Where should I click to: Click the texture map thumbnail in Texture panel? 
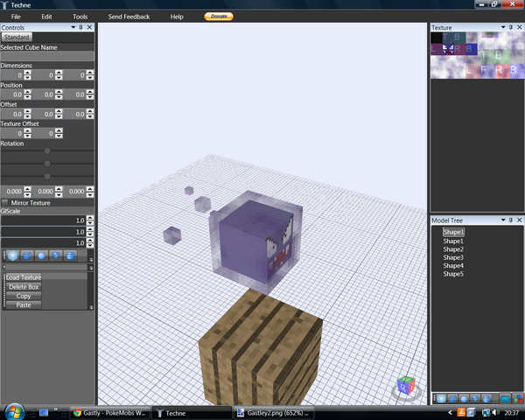click(x=477, y=55)
